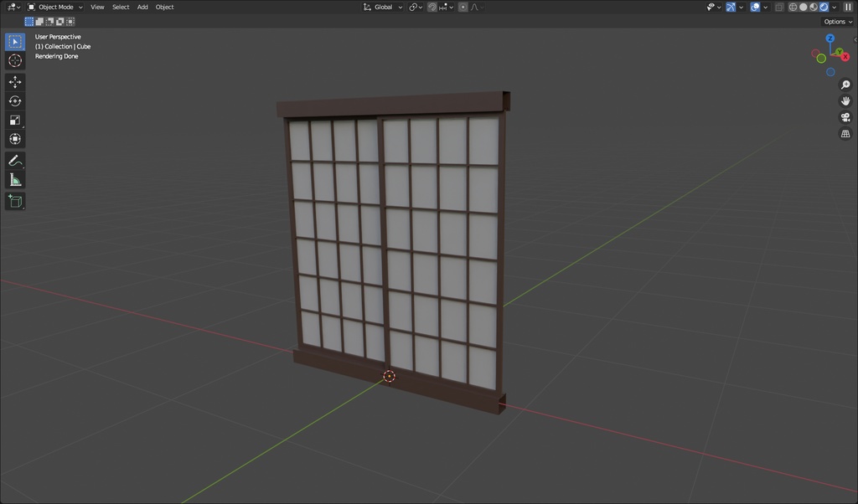The width and height of the screenshot is (858, 504).
Task: Open the Editor Type dropdown
Action: tap(13, 7)
